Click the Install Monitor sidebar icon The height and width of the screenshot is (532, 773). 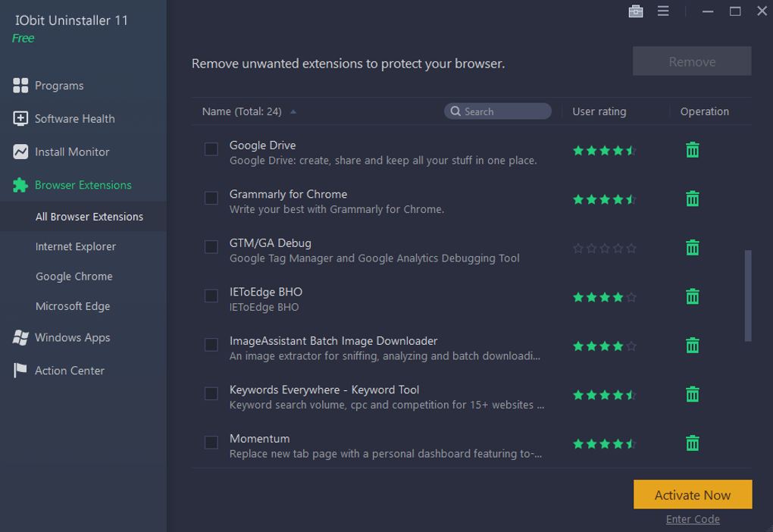point(21,152)
